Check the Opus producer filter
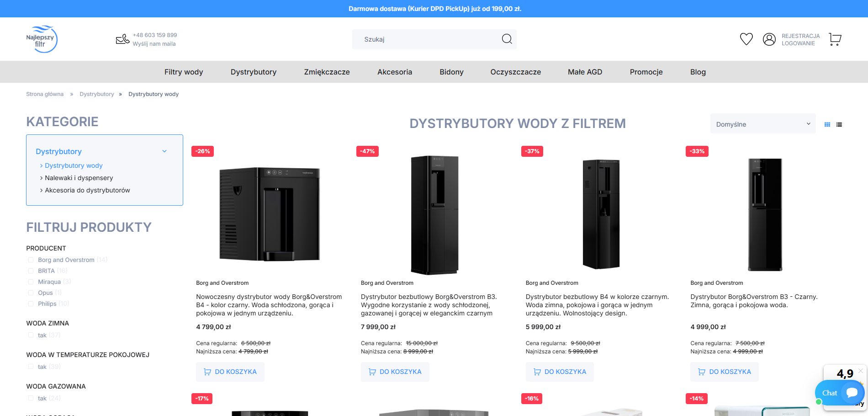868x416 pixels. [x=31, y=293]
